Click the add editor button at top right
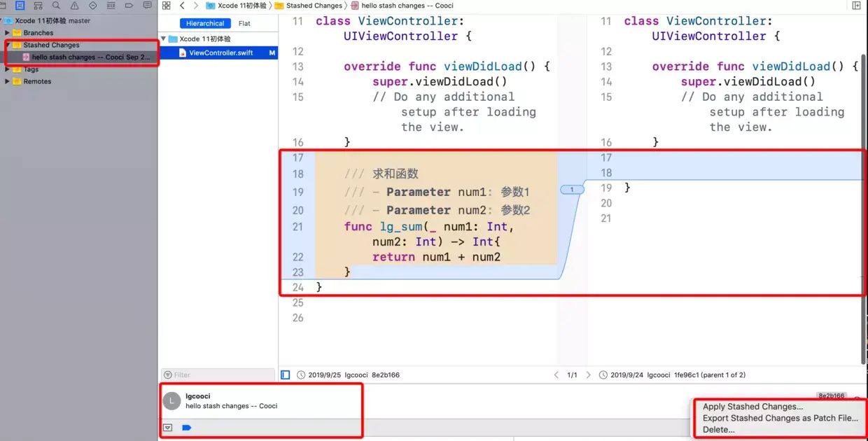Image resolution: width=868 pixels, height=441 pixels. (x=857, y=6)
